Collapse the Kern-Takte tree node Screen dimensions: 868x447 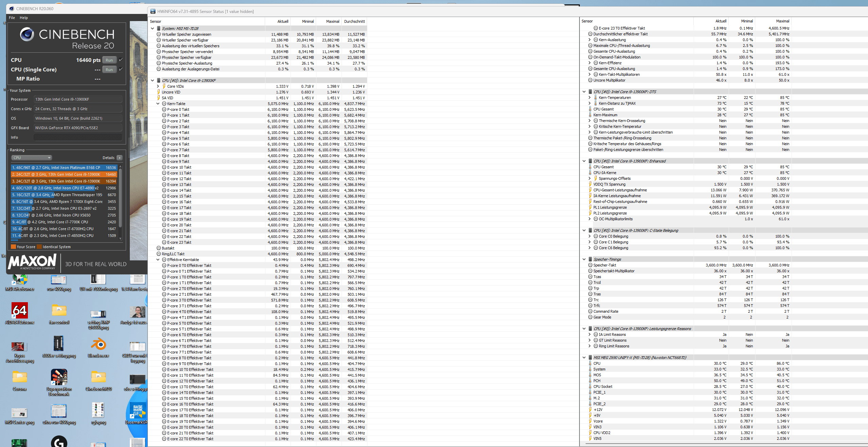tap(158, 104)
